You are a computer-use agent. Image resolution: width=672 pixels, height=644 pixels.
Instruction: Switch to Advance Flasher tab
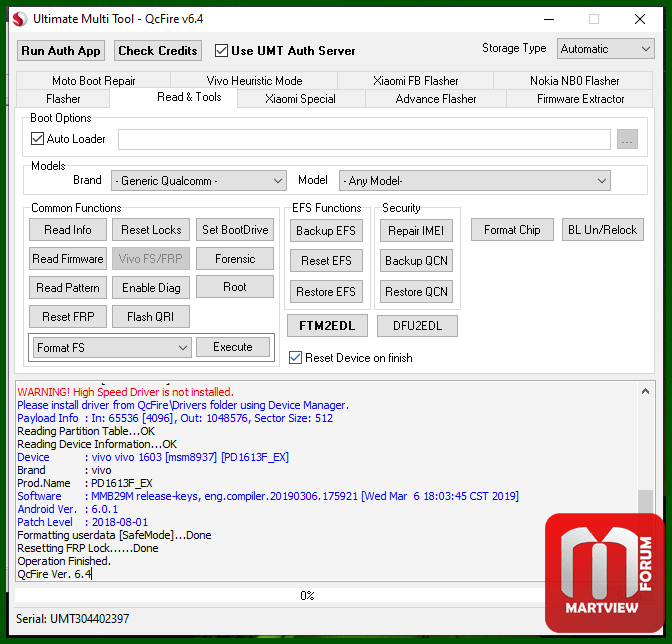click(x=436, y=99)
